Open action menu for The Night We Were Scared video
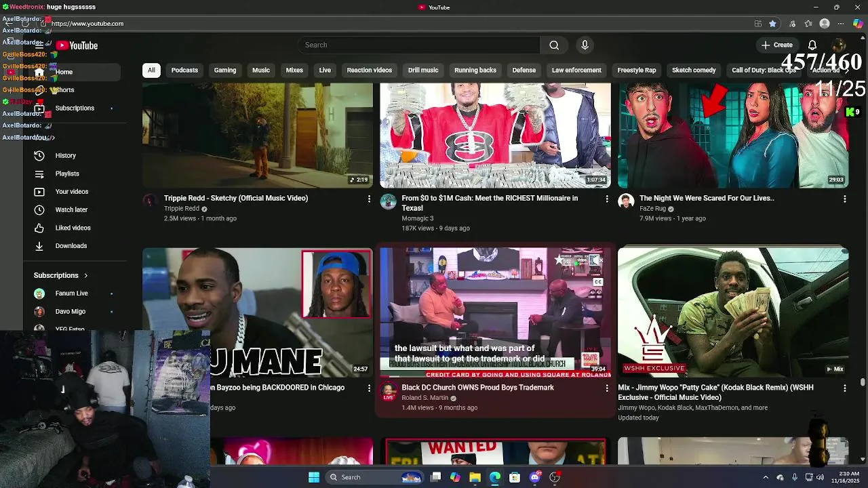 [x=844, y=199]
